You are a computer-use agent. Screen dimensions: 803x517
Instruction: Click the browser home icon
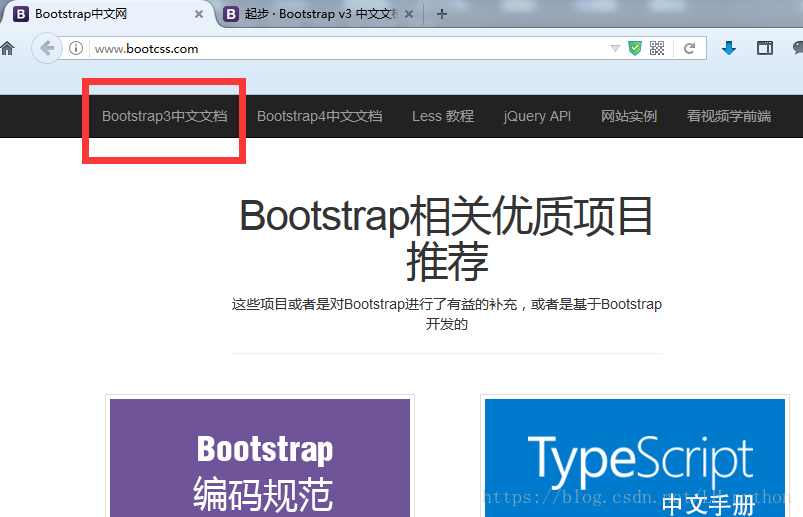point(7,49)
